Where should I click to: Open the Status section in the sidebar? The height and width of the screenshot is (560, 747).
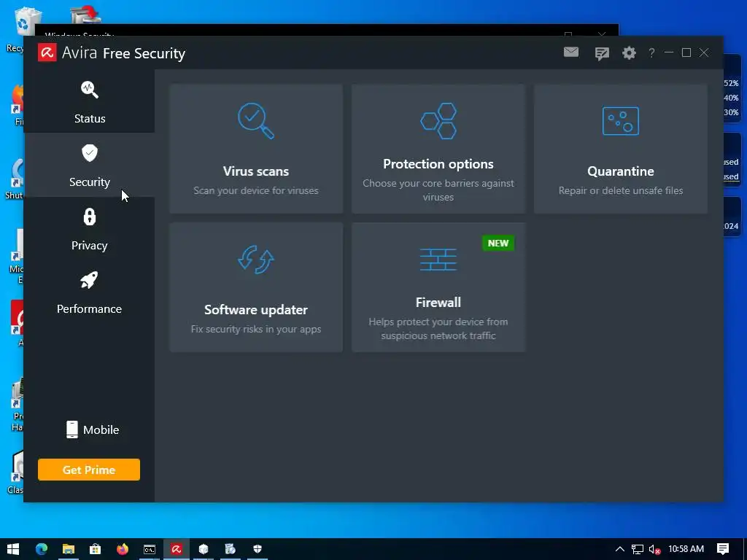pos(89,101)
